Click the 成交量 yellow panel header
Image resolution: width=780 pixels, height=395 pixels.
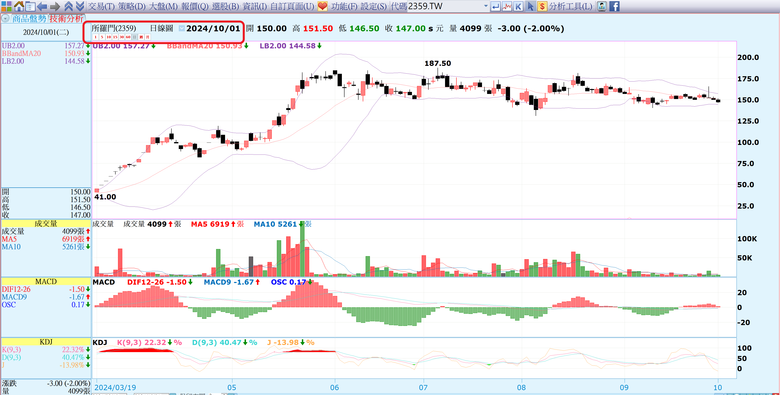[46, 224]
